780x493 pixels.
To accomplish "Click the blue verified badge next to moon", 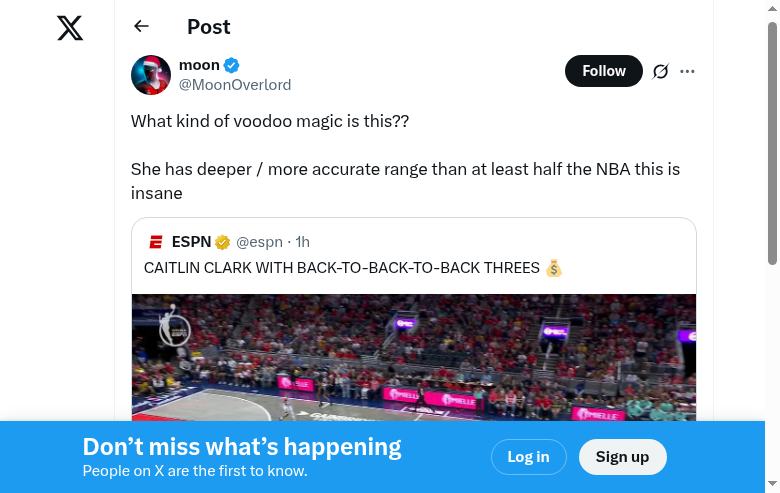I will [232, 66].
